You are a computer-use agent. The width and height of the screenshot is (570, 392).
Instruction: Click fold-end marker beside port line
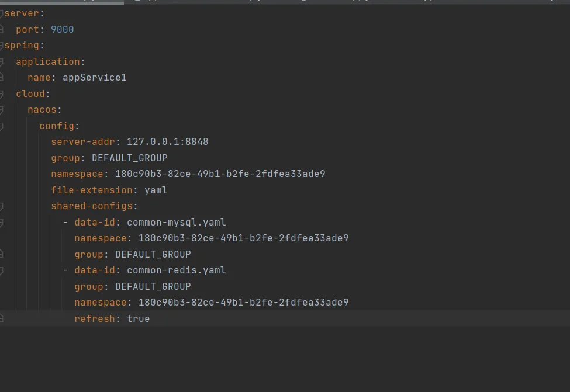point(2,29)
